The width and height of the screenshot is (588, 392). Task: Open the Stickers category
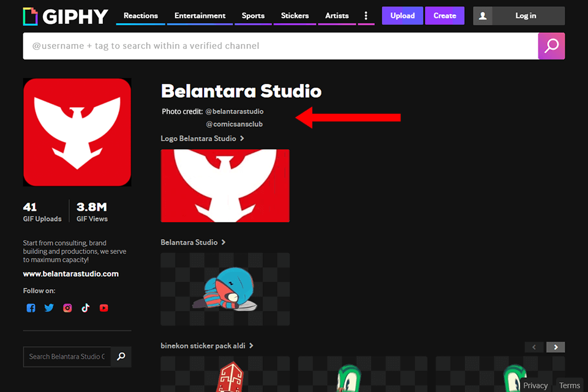(x=295, y=16)
